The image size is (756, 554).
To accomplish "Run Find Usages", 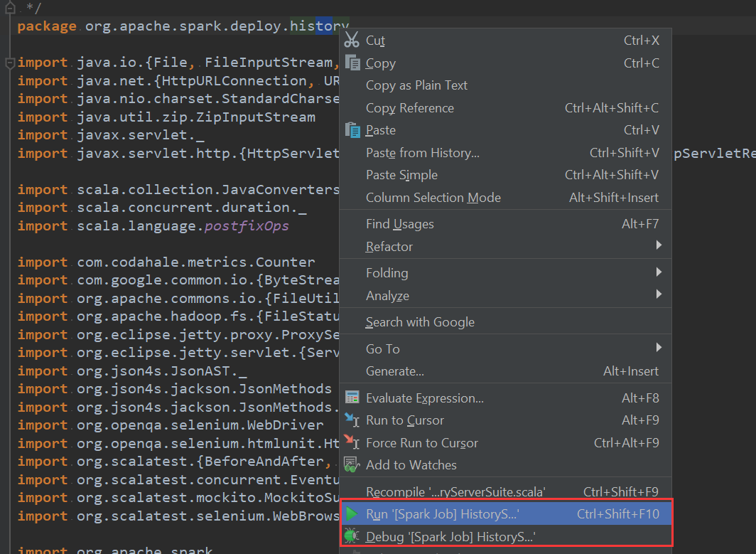I will pyautogui.click(x=400, y=223).
